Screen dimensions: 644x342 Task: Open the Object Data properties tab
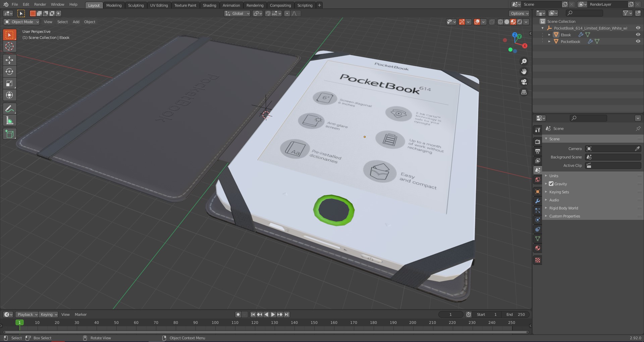[x=538, y=239]
